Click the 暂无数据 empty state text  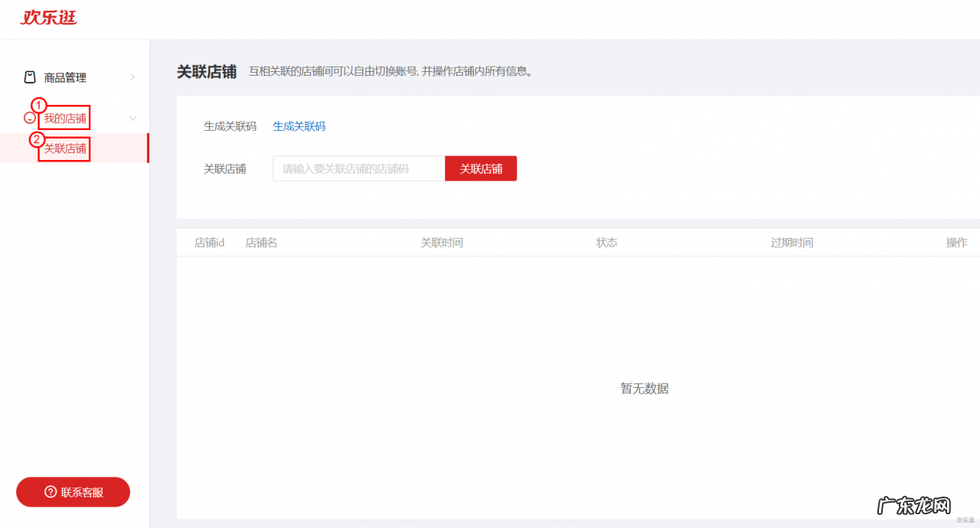tap(645, 388)
